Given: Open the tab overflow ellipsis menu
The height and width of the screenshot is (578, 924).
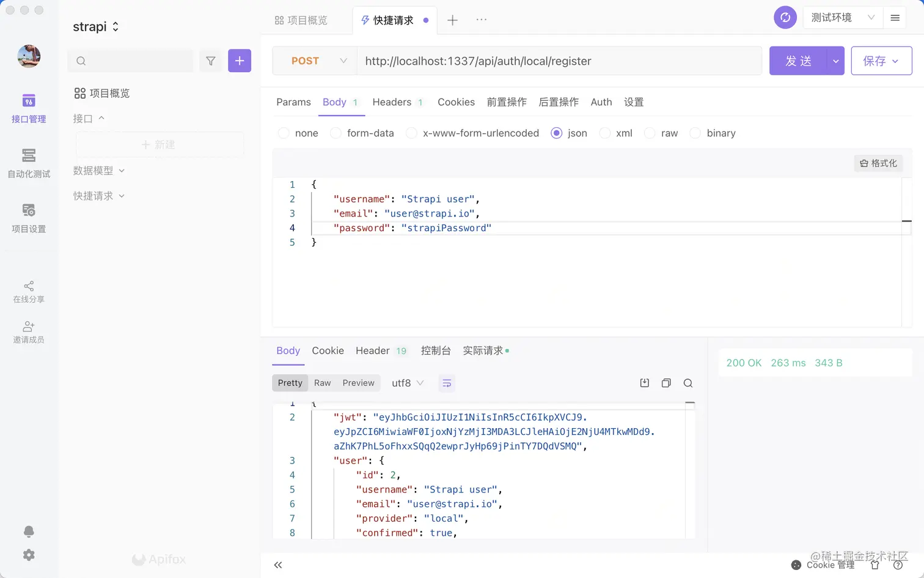Looking at the screenshot, I should 482,20.
